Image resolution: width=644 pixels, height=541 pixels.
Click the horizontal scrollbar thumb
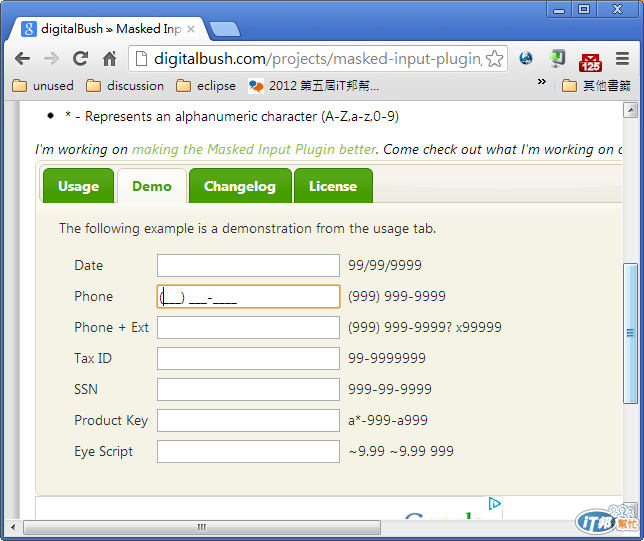click(202, 527)
